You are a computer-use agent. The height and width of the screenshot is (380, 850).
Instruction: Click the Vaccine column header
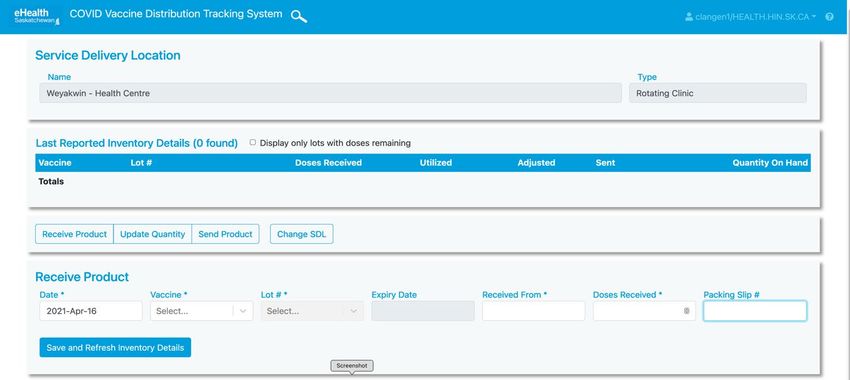click(55, 163)
